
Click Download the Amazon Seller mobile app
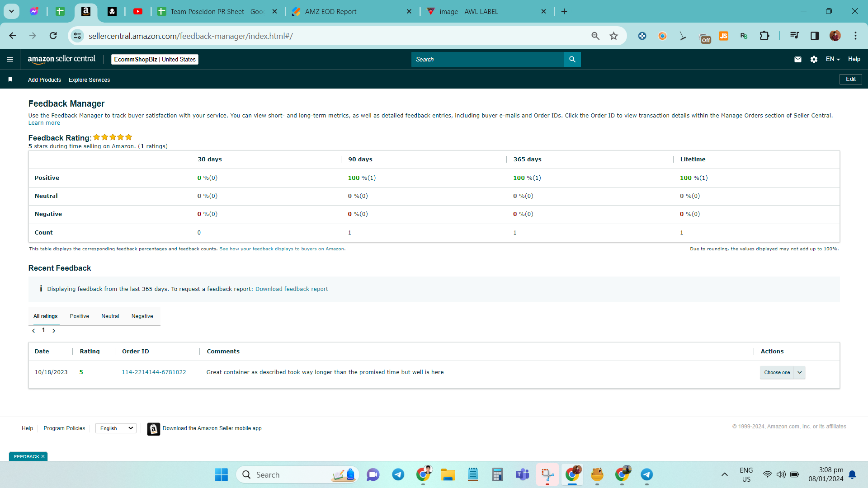pyautogui.click(x=212, y=428)
